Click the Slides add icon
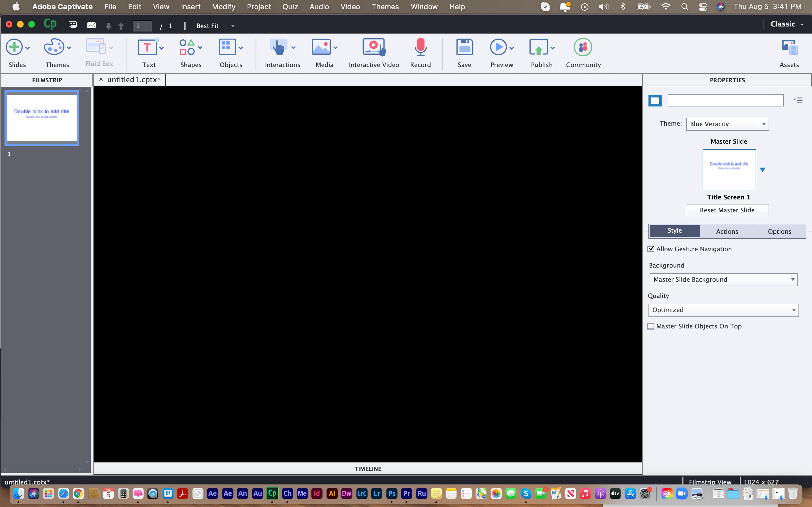 [x=14, y=47]
